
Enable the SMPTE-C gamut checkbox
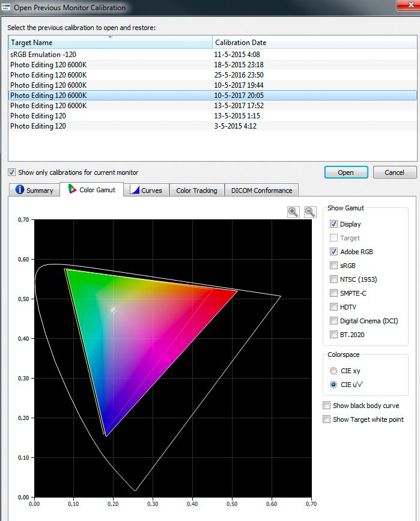tap(333, 293)
